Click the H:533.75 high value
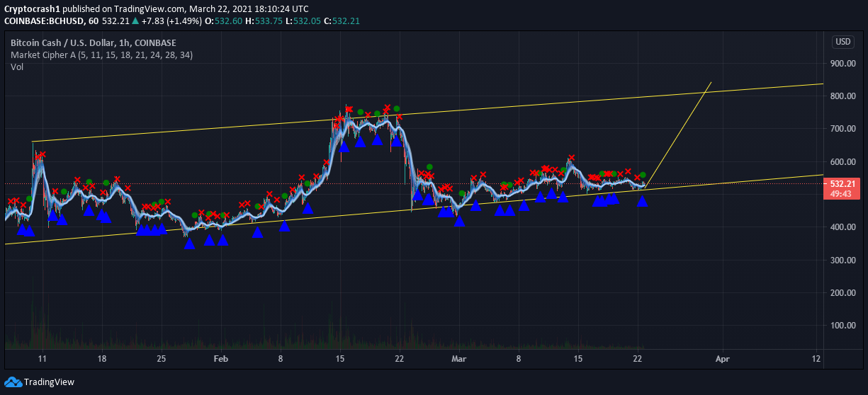 [x=264, y=21]
